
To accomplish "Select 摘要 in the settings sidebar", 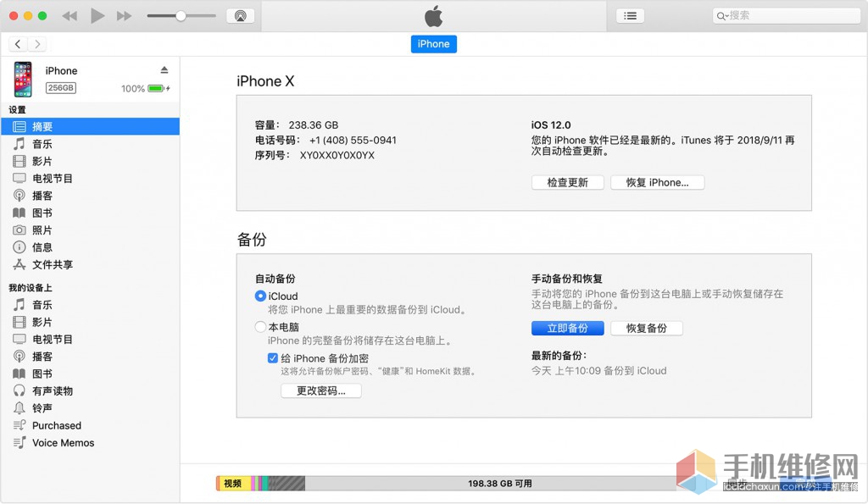I will pos(90,127).
